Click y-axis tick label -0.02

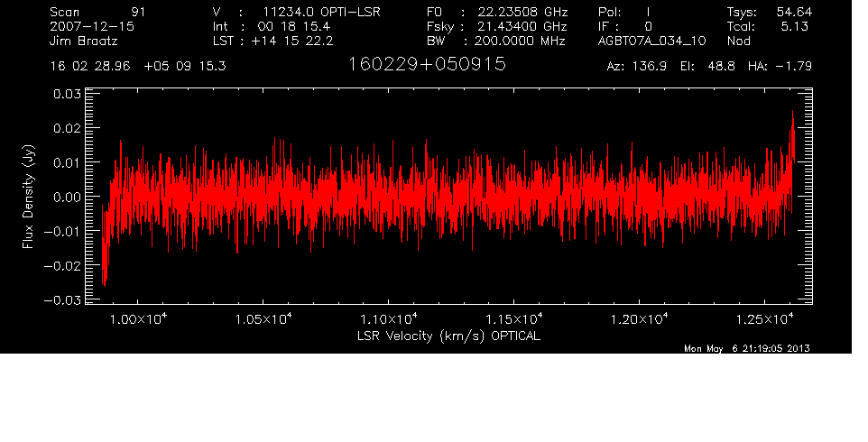(x=62, y=265)
